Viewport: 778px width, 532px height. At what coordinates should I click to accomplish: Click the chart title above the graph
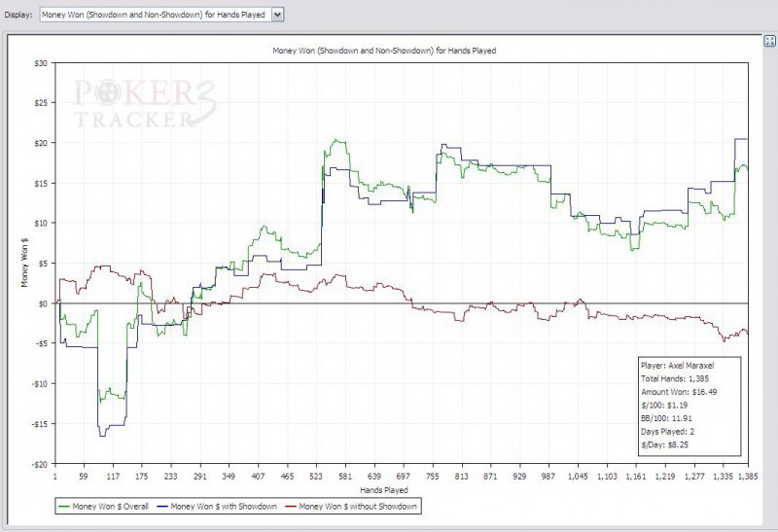[x=384, y=51]
